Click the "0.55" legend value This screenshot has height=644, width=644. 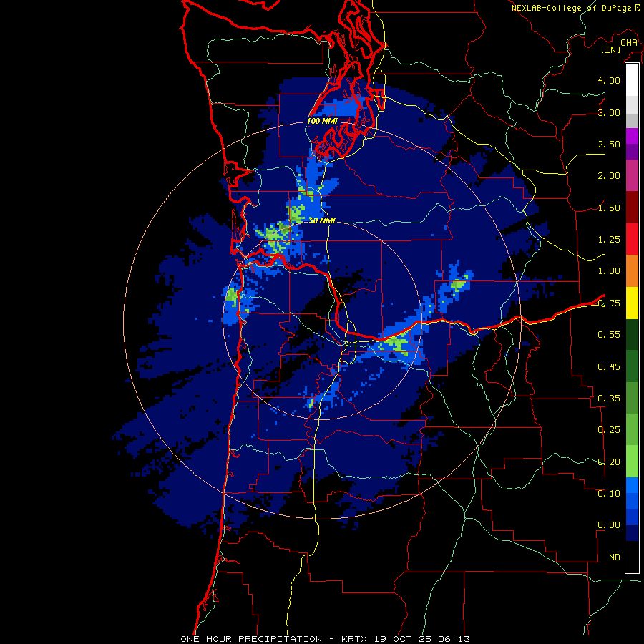point(609,335)
